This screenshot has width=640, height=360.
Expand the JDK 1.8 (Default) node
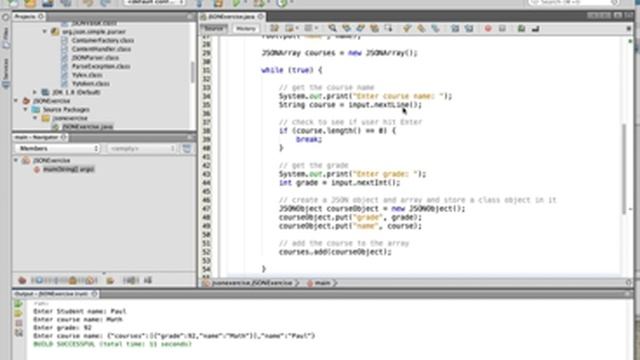tap(35, 92)
